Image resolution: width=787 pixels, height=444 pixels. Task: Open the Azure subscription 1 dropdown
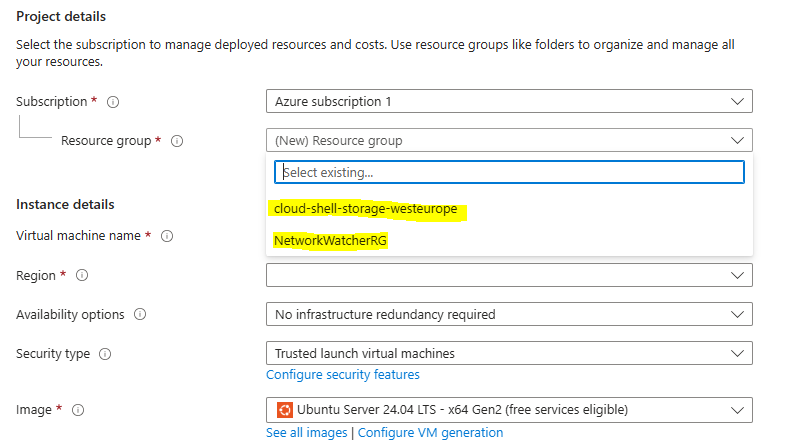[509, 101]
